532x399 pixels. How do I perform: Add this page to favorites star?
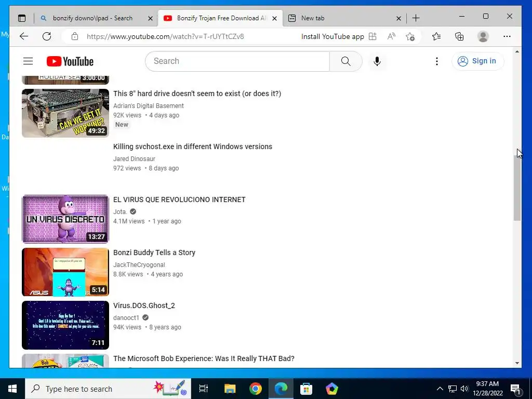tap(410, 36)
